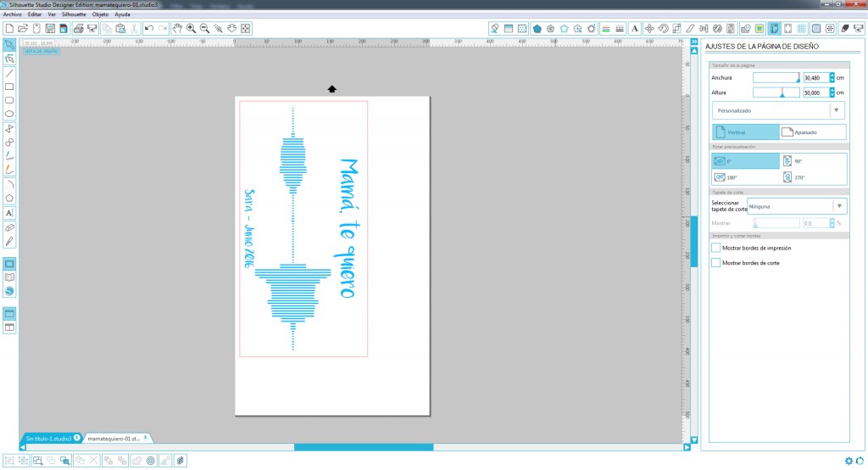Viewport: 868px width, 470px height.
Task: Adjust the Anchura width slider
Action: [776, 77]
